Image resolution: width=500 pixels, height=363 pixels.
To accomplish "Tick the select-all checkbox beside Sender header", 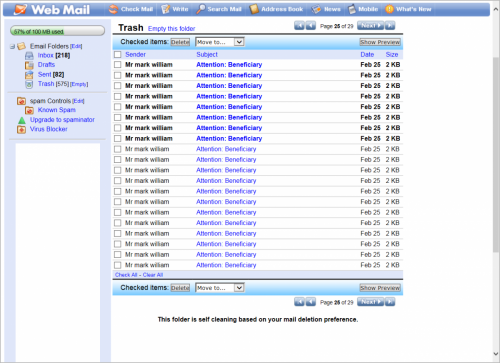I will 118,54.
